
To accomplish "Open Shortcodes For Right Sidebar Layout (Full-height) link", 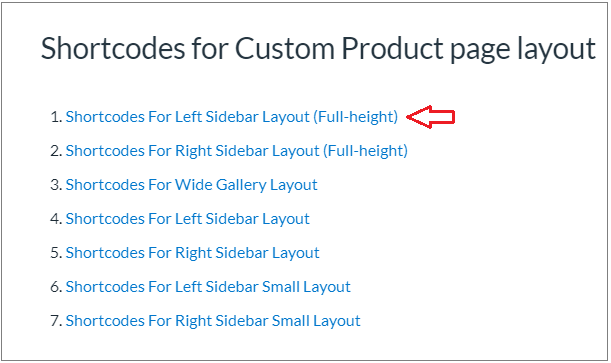I will click(237, 151).
